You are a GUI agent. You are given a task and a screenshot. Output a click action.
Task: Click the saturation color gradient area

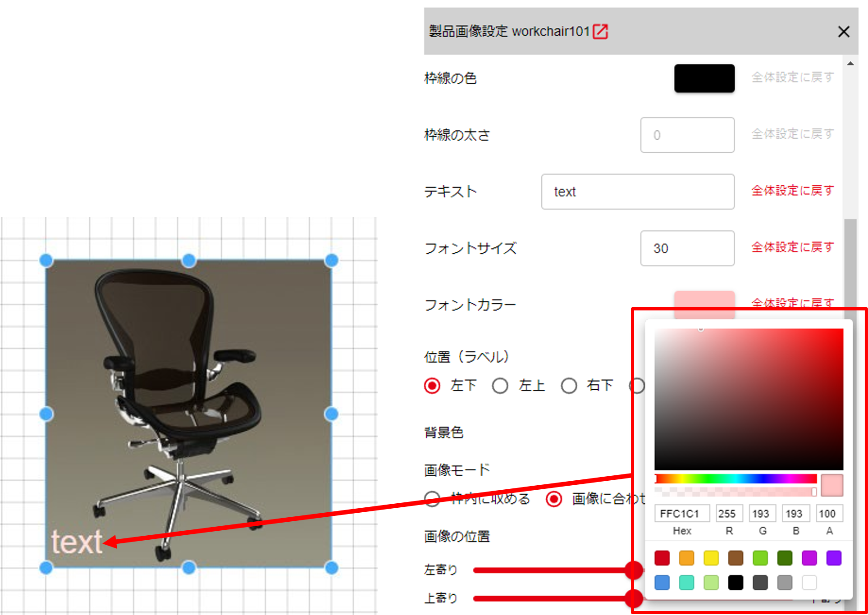point(749,399)
